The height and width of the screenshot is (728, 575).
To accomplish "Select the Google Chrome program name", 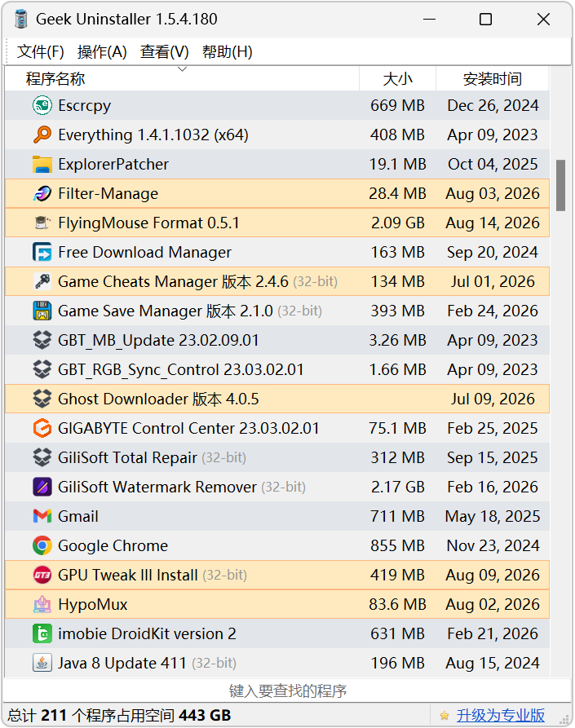I will [x=113, y=545].
